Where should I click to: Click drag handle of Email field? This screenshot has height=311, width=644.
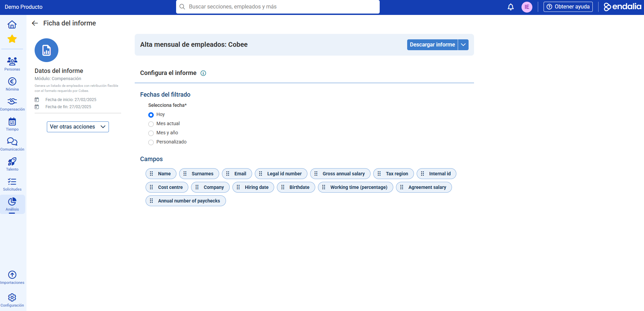(x=228, y=174)
